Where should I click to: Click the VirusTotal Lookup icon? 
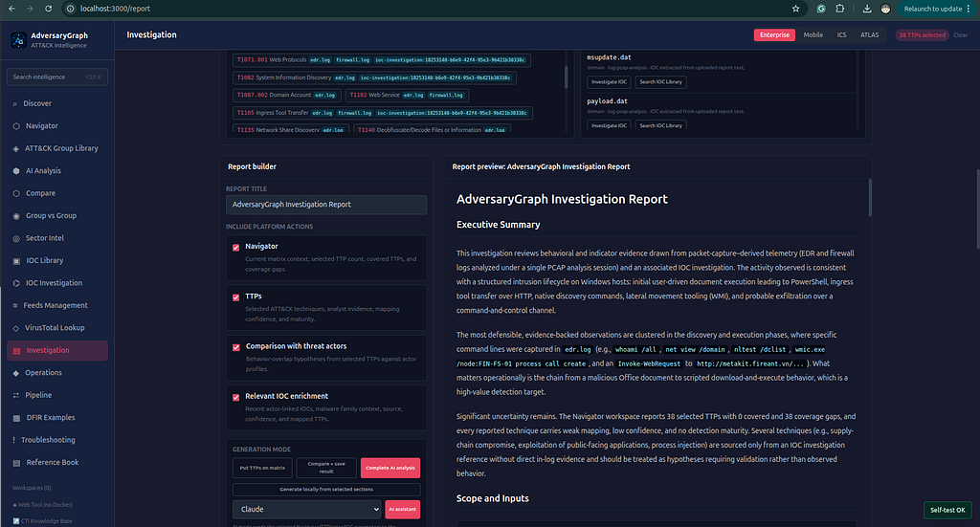point(16,328)
